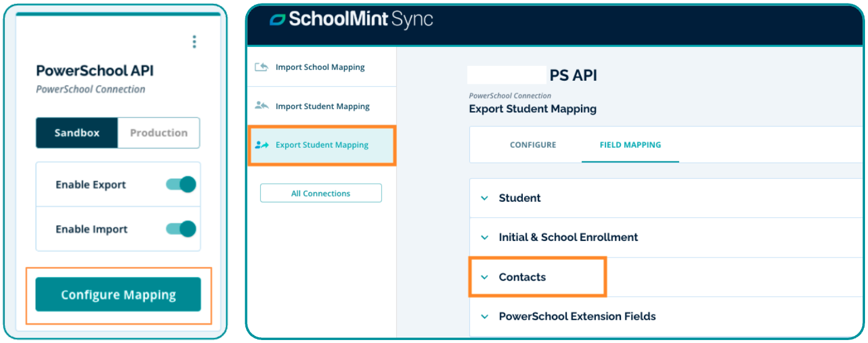
Task: Click the PS API connection heading
Action: point(573,75)
